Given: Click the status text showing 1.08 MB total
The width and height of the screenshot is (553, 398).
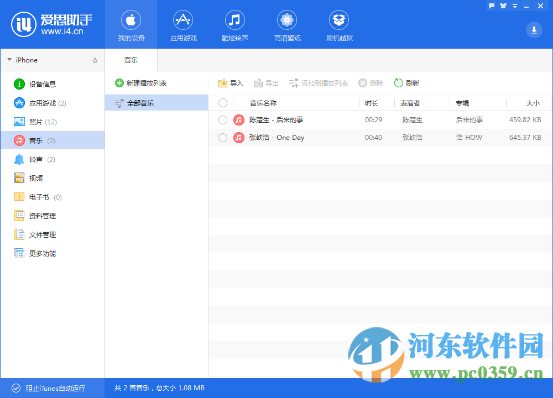Looking at the screenshot, I should pos(159,388).
